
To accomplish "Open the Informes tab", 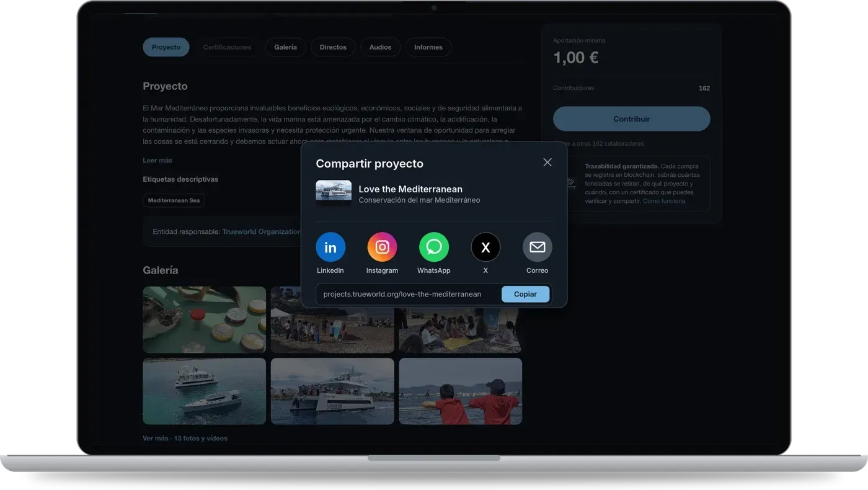I will (428, 47).
